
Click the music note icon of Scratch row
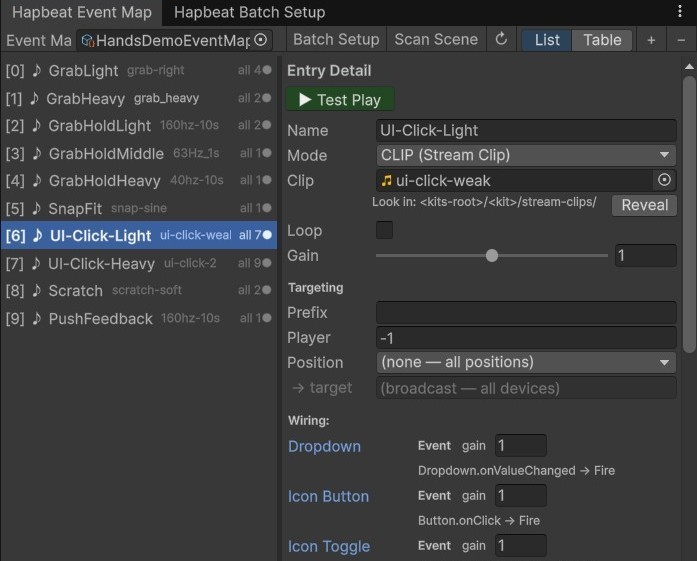(x=37, y=290)
